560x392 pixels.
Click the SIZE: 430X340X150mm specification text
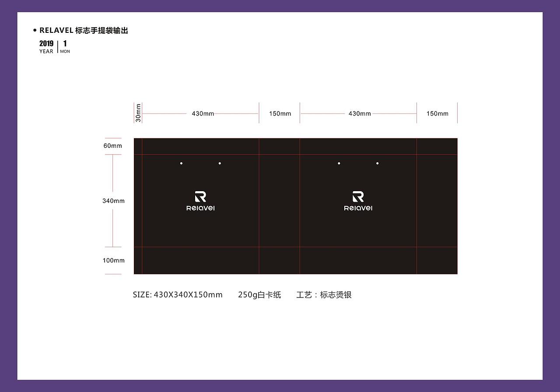tap(178, 295)
